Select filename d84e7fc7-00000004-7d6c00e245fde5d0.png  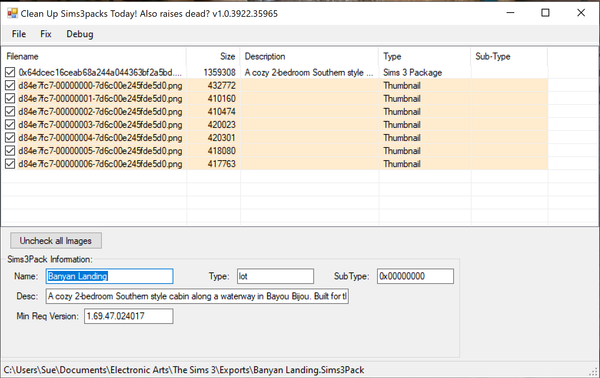pos(100,138)
